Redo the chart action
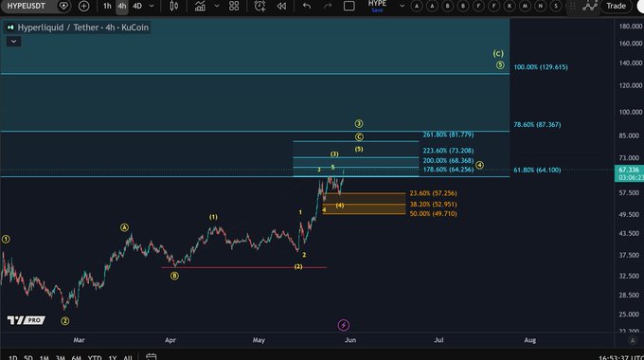This screenshot has width=644, height=360. point(328,6)
